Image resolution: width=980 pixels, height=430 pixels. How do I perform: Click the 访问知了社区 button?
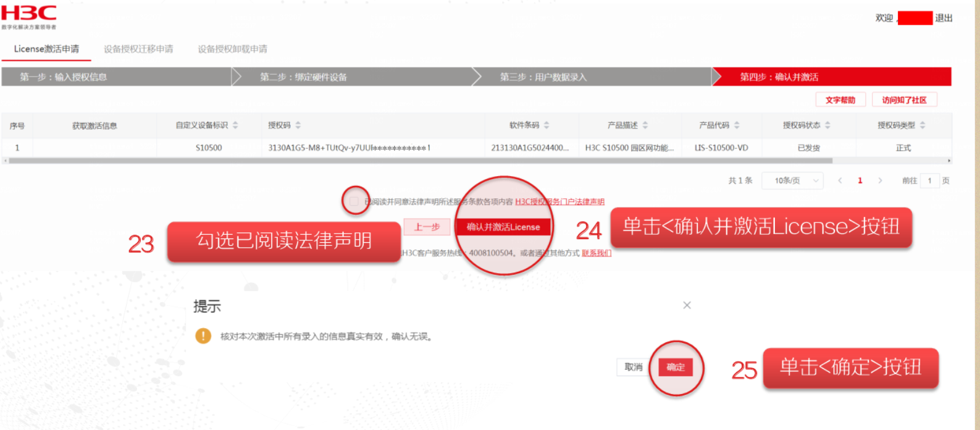[904, 100]
